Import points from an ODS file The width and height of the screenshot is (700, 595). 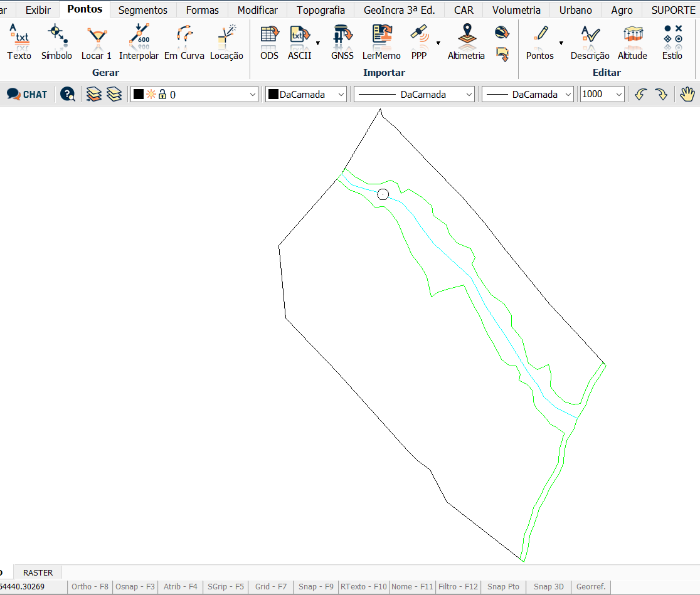click(269, 41)
